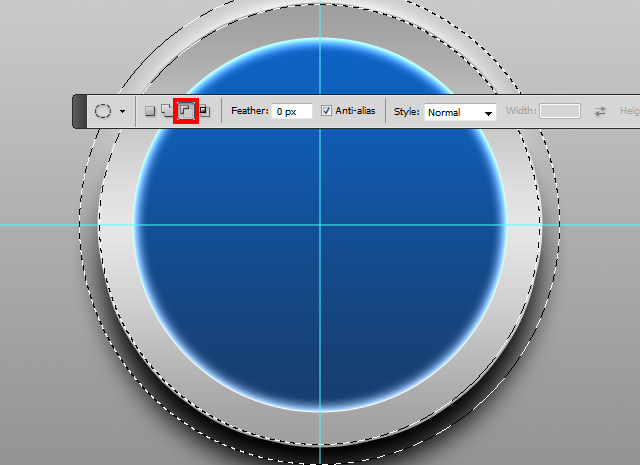Choose Intersect with selection mode icon
Screen dimensions: 640x465
tap(205, 111)
